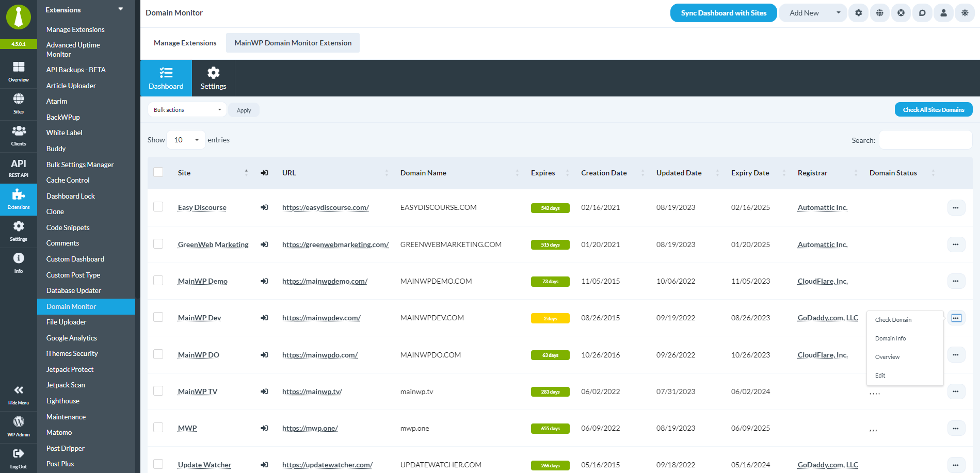Open the actions menu for MainWP DO
This screenshot has height=473, width=980.
point(956,355)
